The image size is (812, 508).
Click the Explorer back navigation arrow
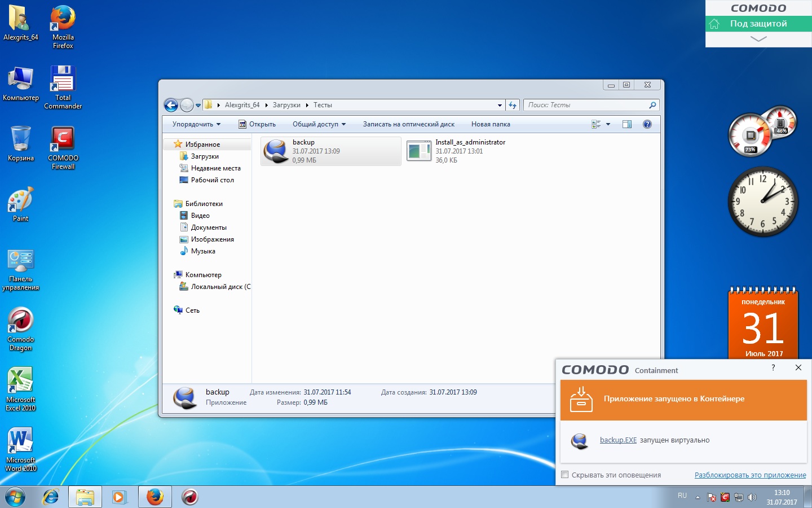tap(171, 106)
